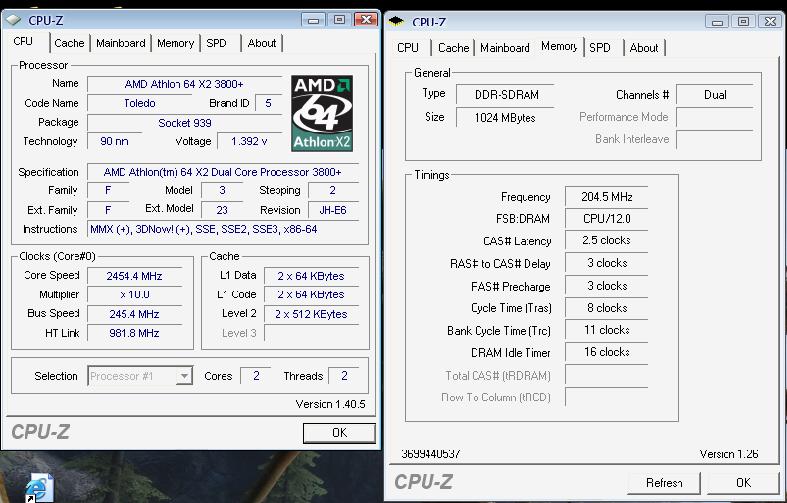Open About tab in right CPU-Z window
Image resolution: width=787 pixels, height=503 pixels.
coord(643,48)
